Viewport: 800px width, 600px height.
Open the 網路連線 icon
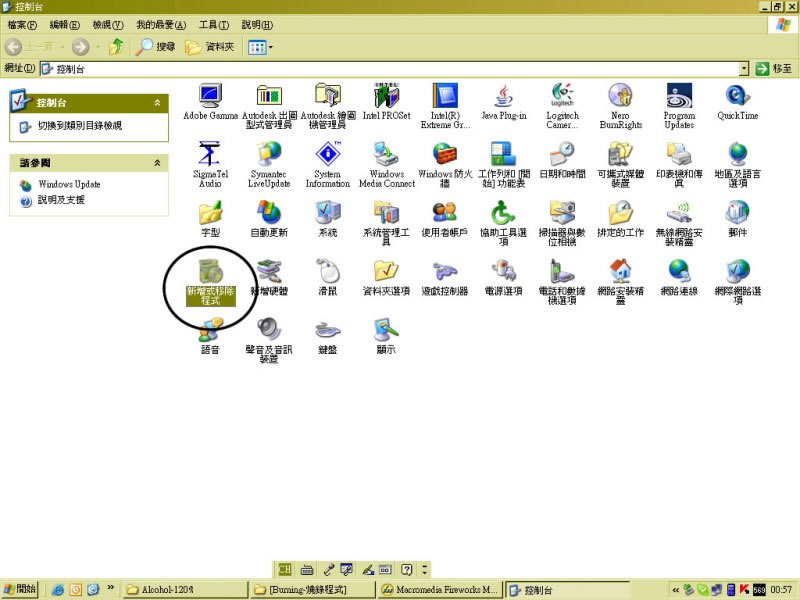(679, 272)
